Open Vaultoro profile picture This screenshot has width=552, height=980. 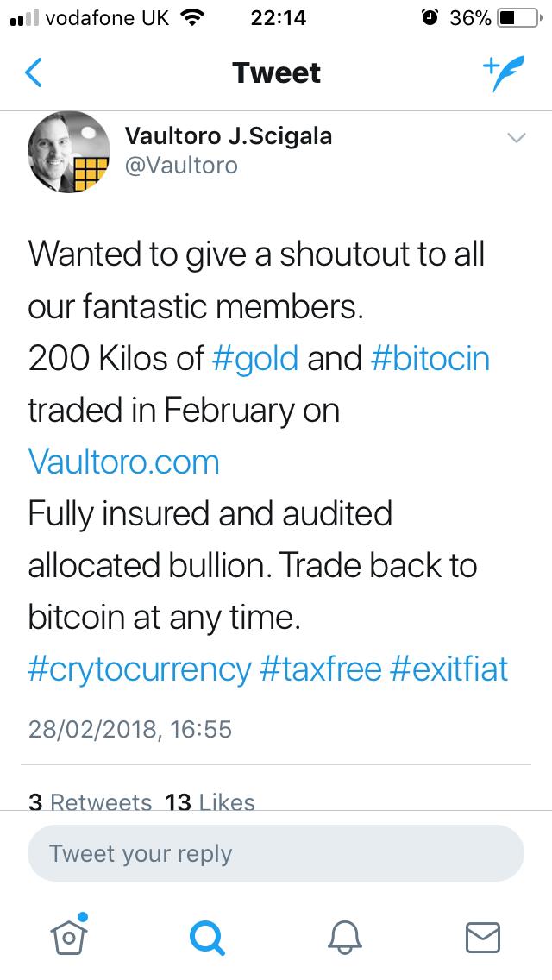pos(69,154)
